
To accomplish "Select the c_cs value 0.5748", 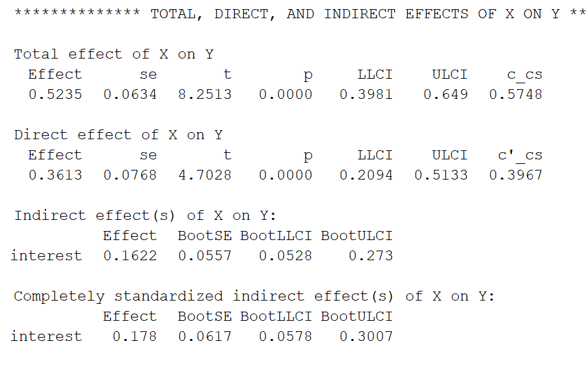I will tap(516, 94).
